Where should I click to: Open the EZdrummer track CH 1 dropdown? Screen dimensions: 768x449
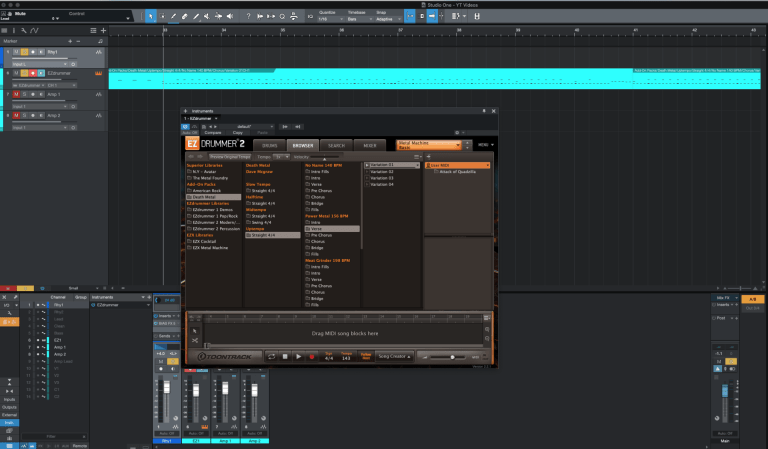pyautogui.click(x=62, y=85)
